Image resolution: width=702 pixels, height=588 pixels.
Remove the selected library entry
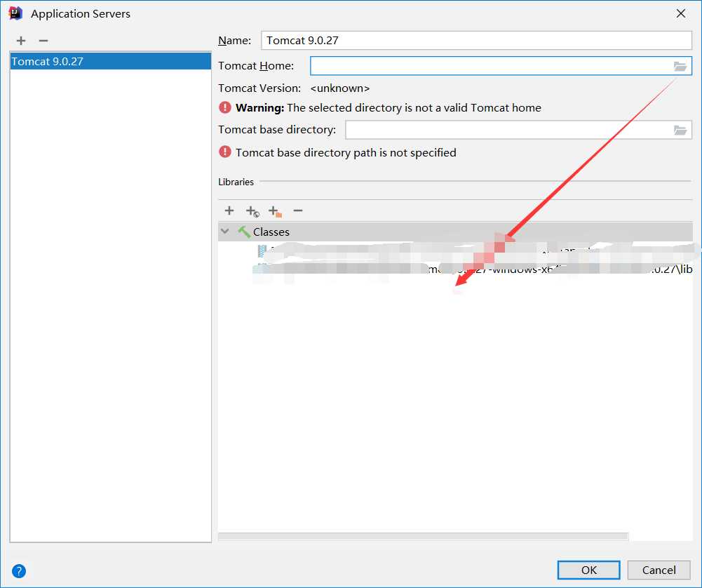(298, 211)
